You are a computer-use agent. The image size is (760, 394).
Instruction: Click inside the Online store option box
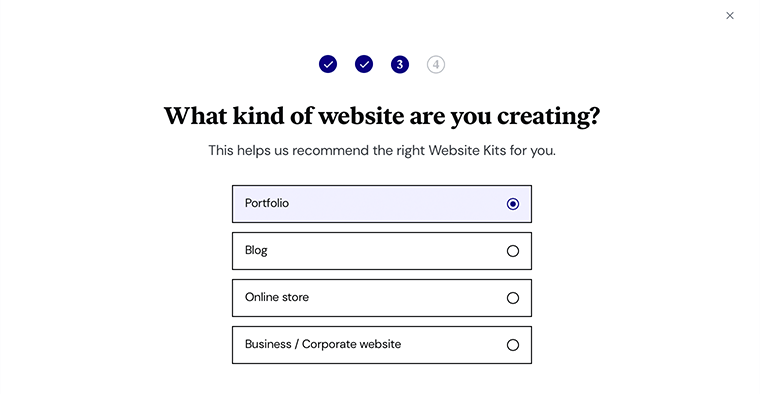coord(382,298)
